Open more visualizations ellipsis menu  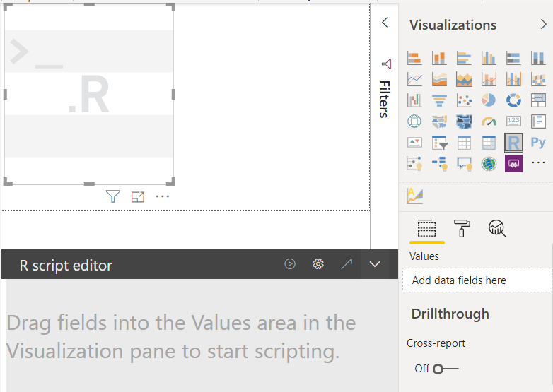(x=538, y=164)
